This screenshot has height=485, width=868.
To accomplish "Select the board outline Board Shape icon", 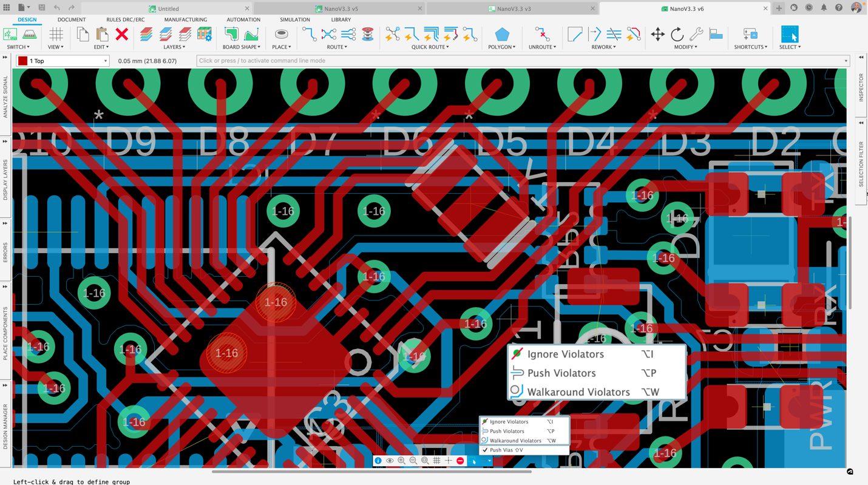I will pos(231,35).
